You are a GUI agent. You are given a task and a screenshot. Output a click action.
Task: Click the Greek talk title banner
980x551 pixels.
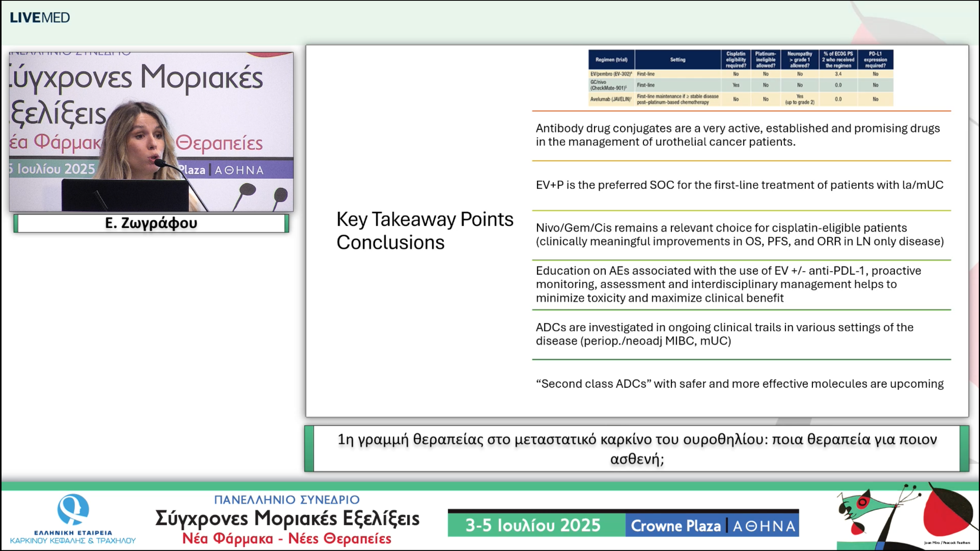coord(637,448)
